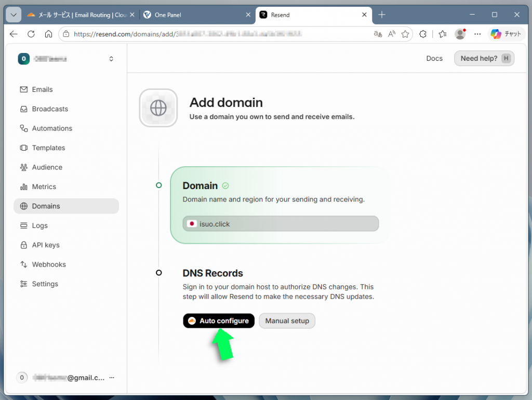The width and height of the screenshot is (532, 400).
Task: Click the DNS Records step circle marker
Action: [x=159, y=273]
